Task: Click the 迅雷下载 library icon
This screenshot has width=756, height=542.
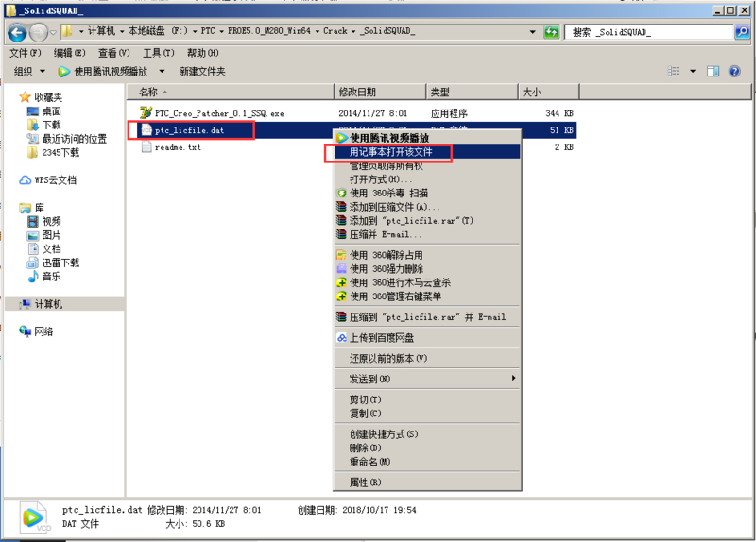Action: click(x=33, y=263)
